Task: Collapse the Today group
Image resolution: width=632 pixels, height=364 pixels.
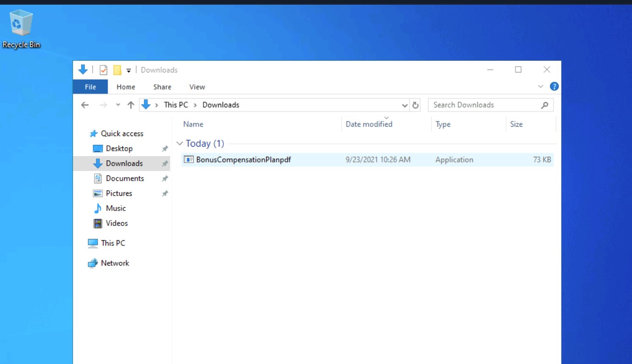Action: (180, 144)
